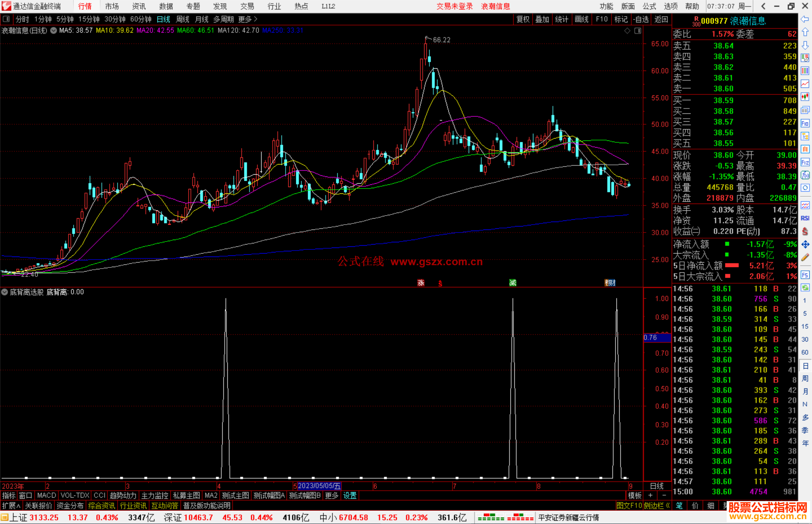The width and height of the screenshot is (812, 524).
Task: Toggle the panel layout icon beside 分时
Action: [6, 19]
